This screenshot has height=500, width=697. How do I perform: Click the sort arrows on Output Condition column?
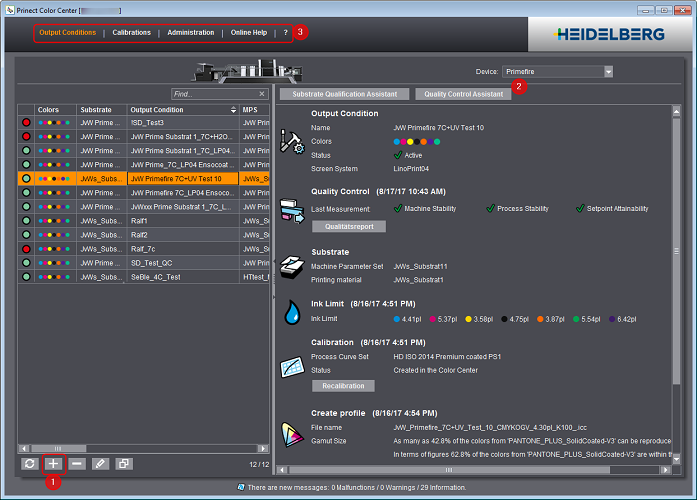(233, 110)
